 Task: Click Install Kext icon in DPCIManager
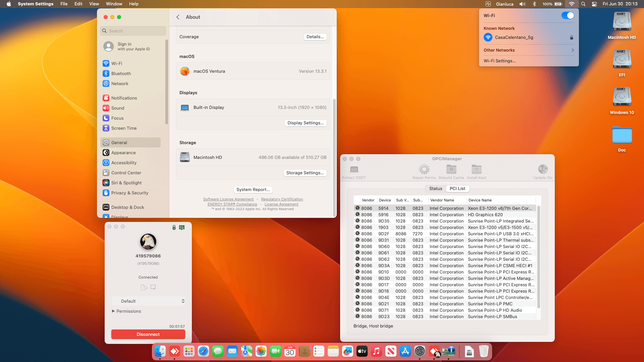pyautogui.click(x=476, y=169)
